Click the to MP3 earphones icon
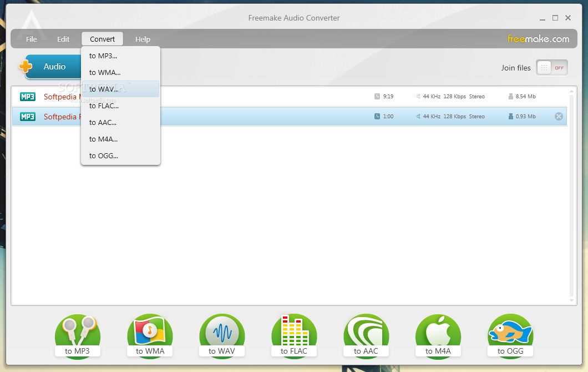Image resolution: width=588 pixels, height=372 pixels. (78, 335)
